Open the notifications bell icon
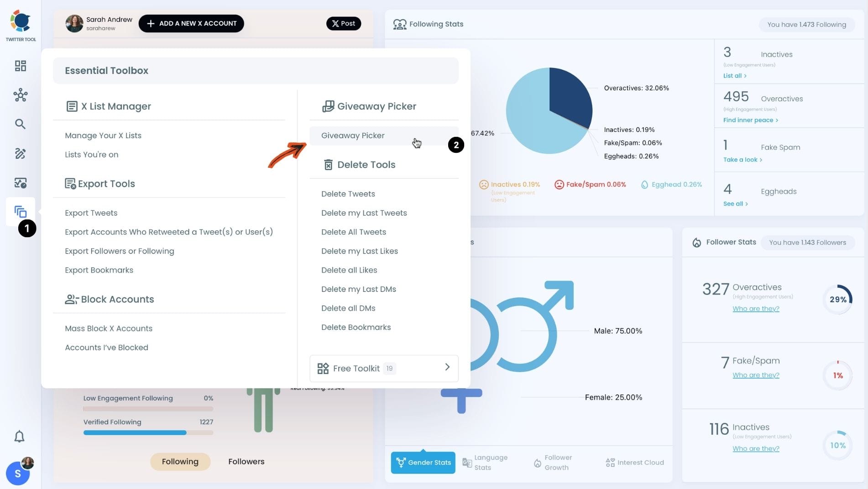 point(19,437)
